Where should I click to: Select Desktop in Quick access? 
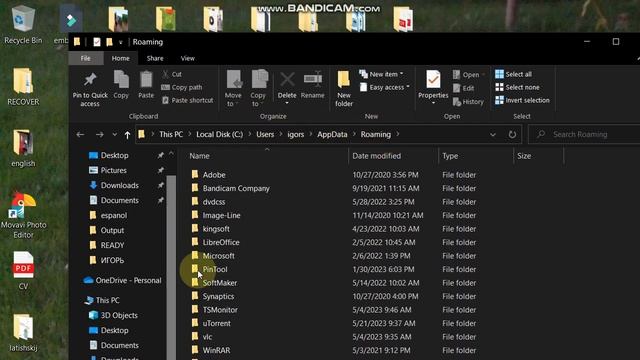[x=114, y=156]
